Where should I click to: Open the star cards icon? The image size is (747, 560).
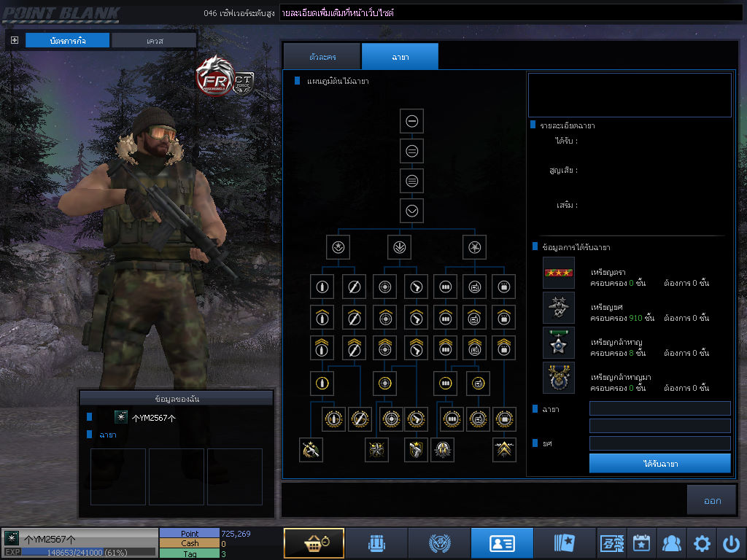click(565, 542)
